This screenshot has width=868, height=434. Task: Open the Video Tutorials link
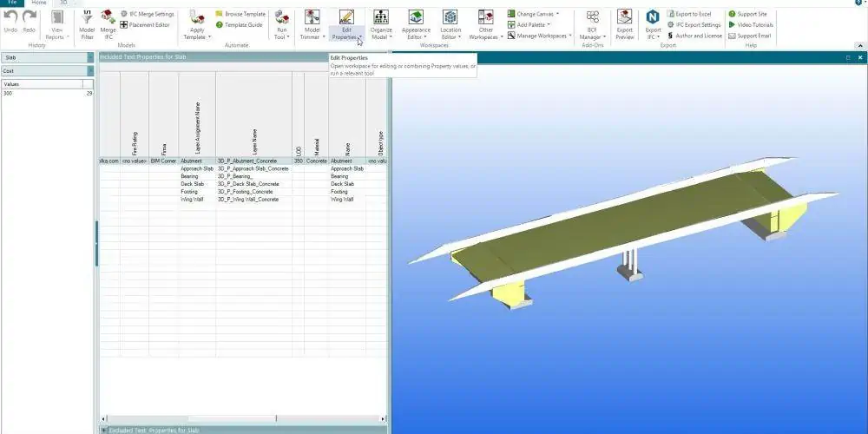(x=755, y=25)
